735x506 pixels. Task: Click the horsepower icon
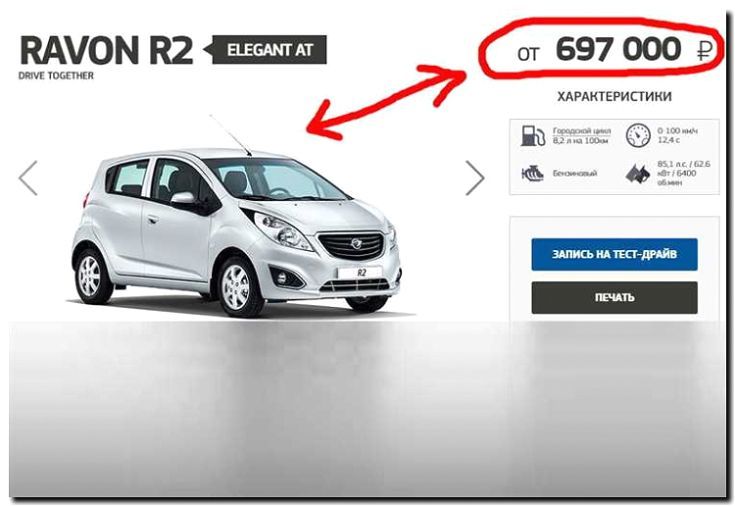point(638,174)
